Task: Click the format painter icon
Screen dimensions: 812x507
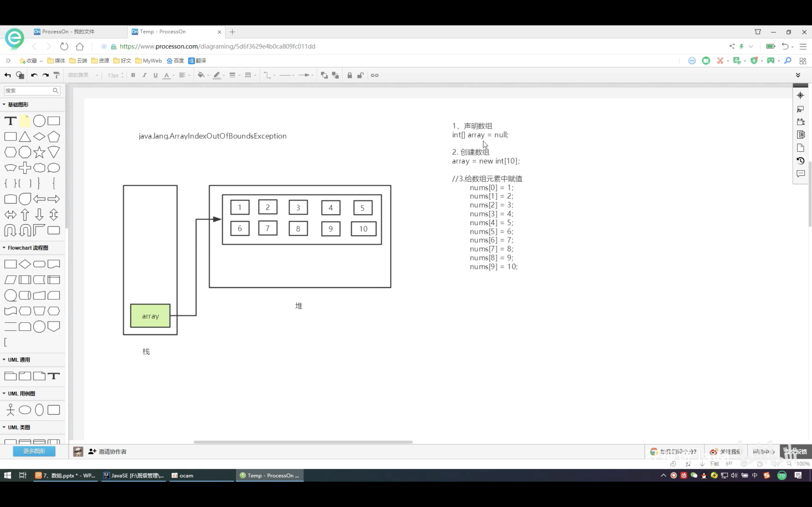Action: [57, 75]
